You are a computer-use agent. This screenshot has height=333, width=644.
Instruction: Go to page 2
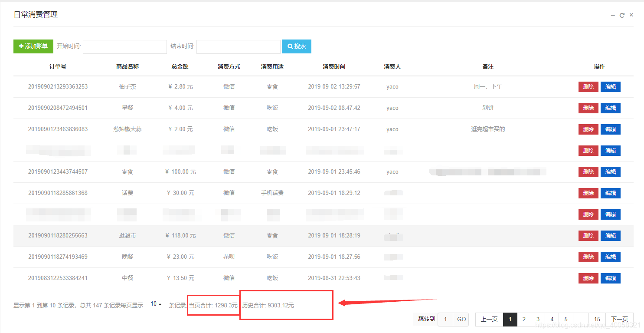pos(524,319)
